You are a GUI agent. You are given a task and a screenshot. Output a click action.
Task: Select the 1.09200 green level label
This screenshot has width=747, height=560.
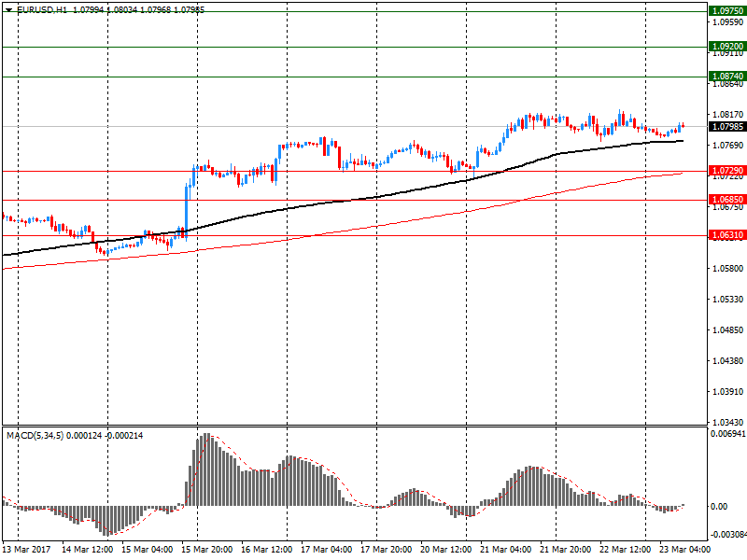pyautogui.click(x=727, y=47)
